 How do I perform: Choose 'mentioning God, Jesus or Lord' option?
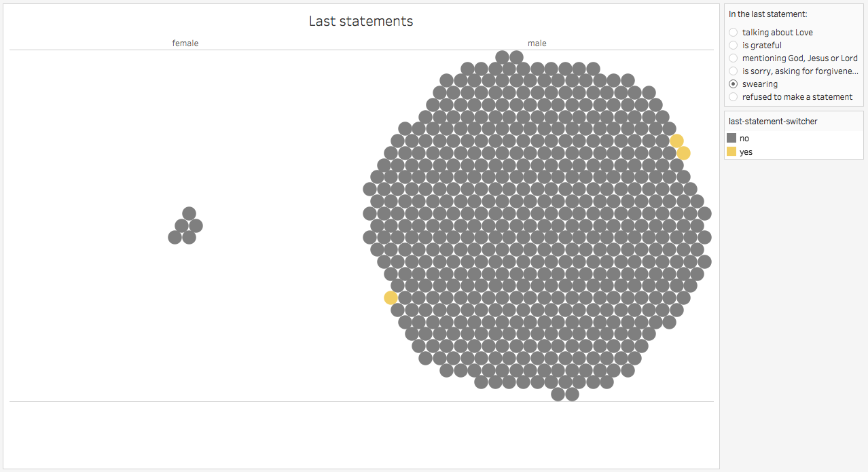(x=734, y=58)
